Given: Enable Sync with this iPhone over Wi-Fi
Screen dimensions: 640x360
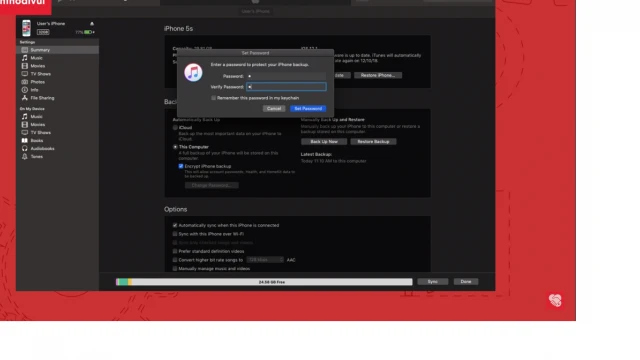Looking at the screenshot, I should coord(175,234).
